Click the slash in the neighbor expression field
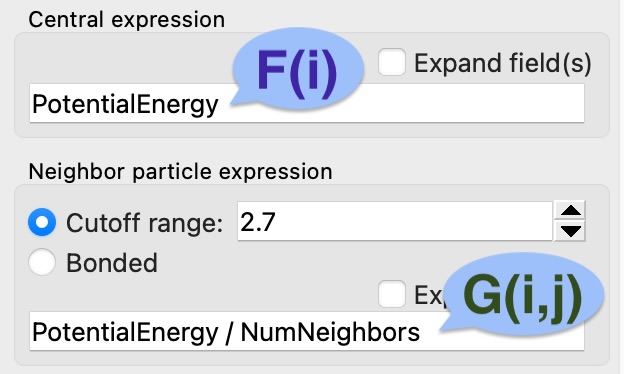 230,332
